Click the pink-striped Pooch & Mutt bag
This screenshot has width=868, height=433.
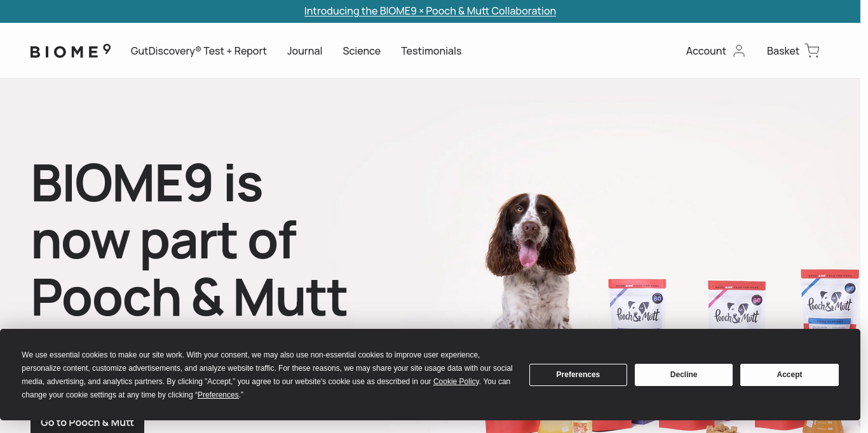click(x=736, y=305)
